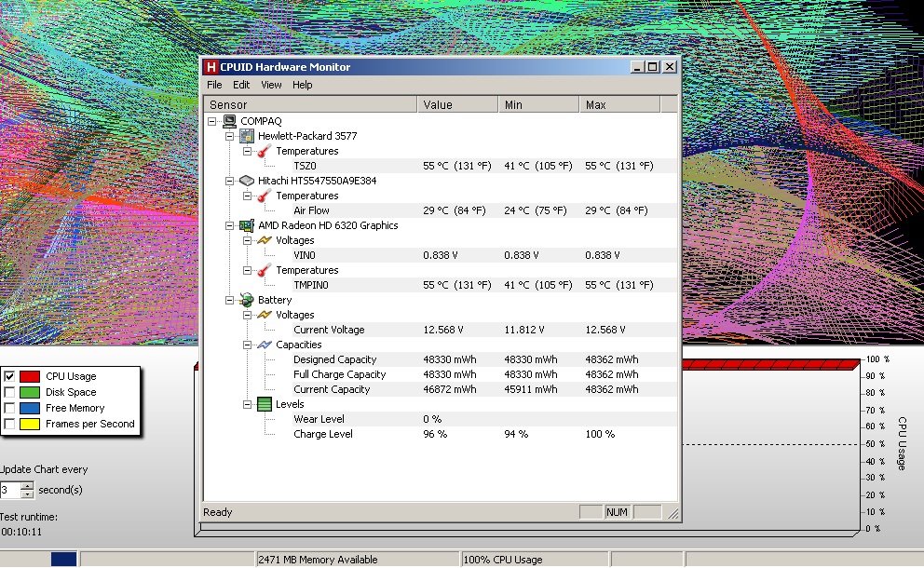The image size is (924, 568).
Task: Click the 100% CPU Usage status text
Action: pos(503,560)
